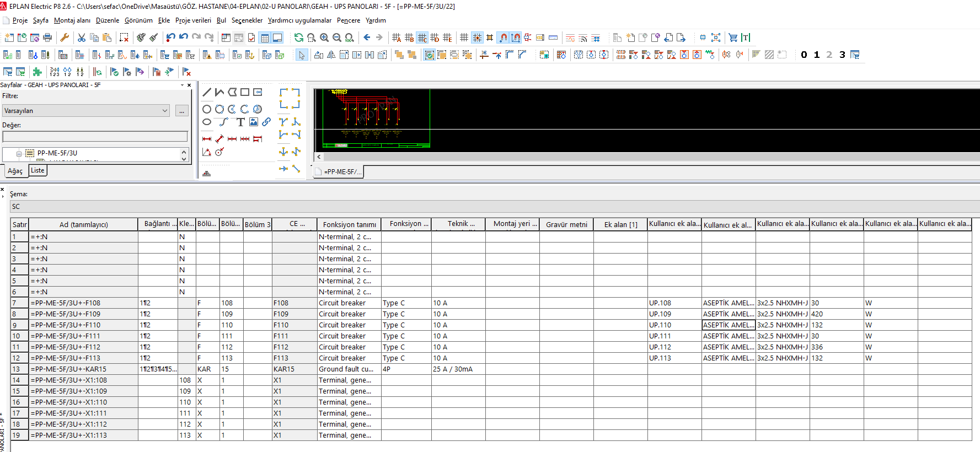Toggle the snap to grid icon

[477, 37]
